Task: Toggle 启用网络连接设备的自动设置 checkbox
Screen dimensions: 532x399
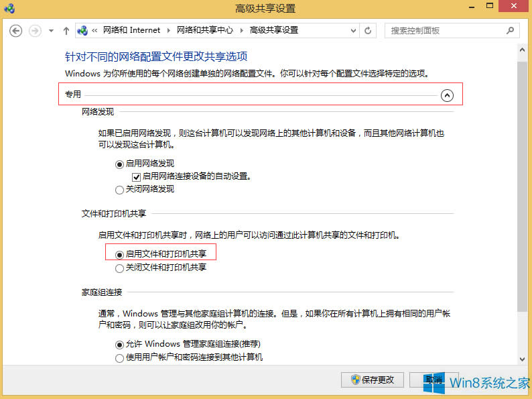Action: coord(136,177)
